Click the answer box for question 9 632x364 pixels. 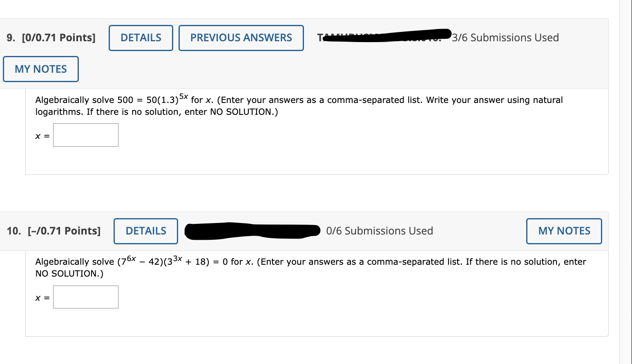(x=85, y=135)
